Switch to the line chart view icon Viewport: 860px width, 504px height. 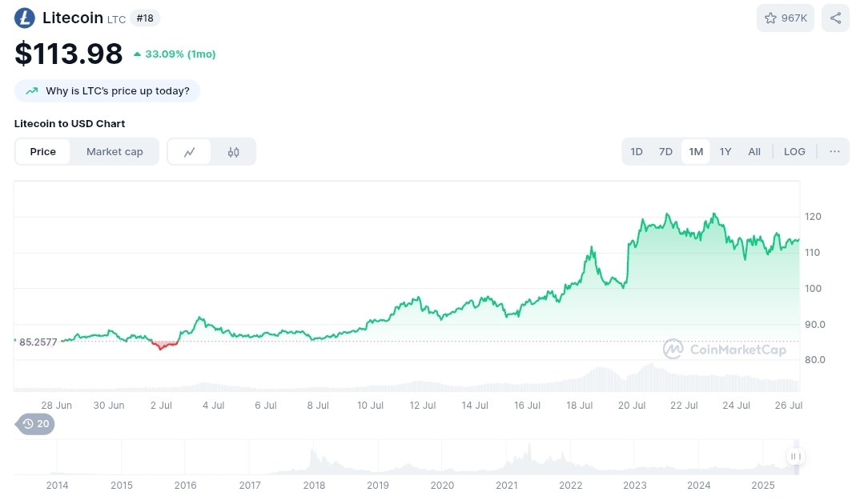190,152
